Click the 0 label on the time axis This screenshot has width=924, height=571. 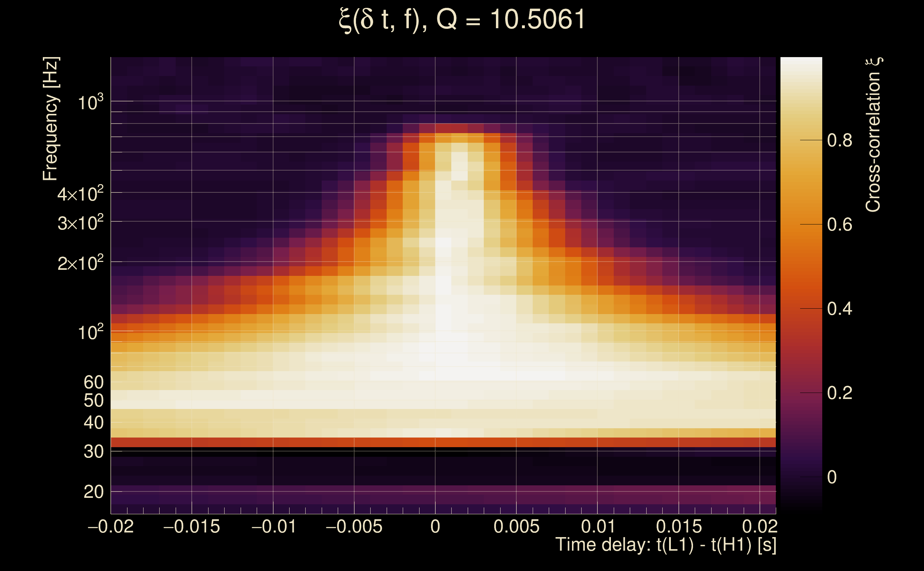435,526
